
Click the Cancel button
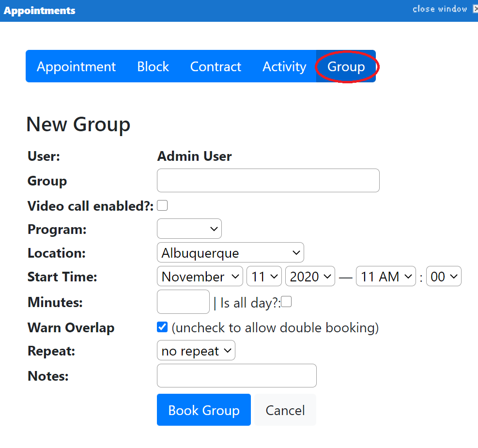point(285,410)
